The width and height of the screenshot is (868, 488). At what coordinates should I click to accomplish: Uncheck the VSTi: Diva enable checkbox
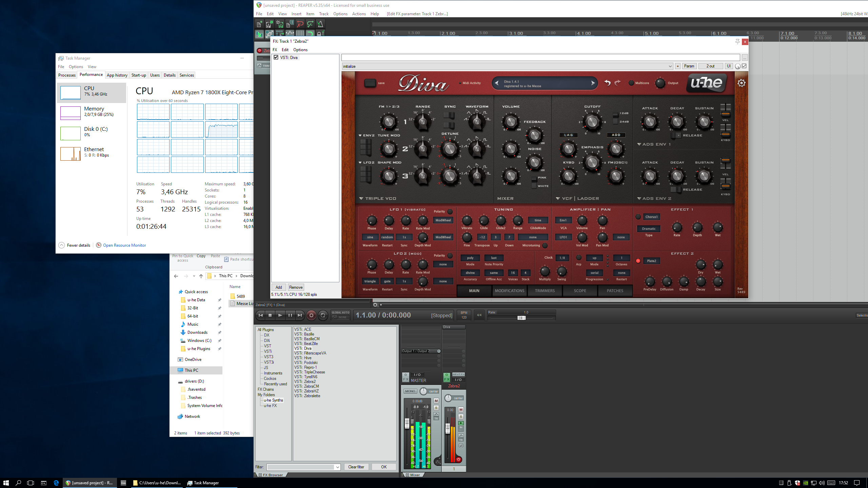pos(276,58)
